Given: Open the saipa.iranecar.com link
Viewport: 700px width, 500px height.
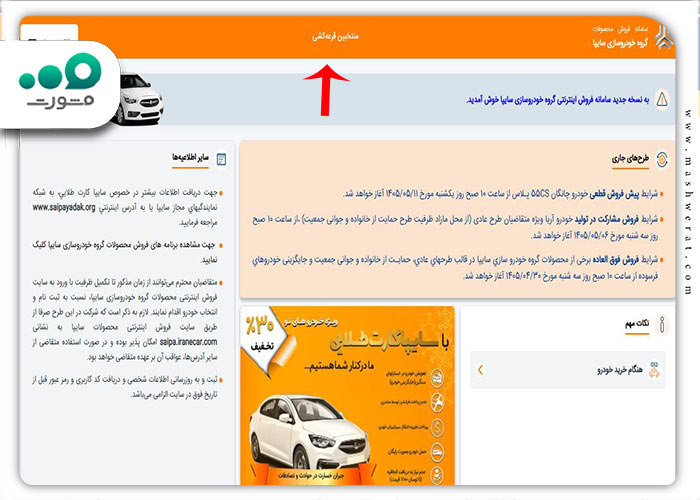Looking at the screenshot, I should point(188,342).
